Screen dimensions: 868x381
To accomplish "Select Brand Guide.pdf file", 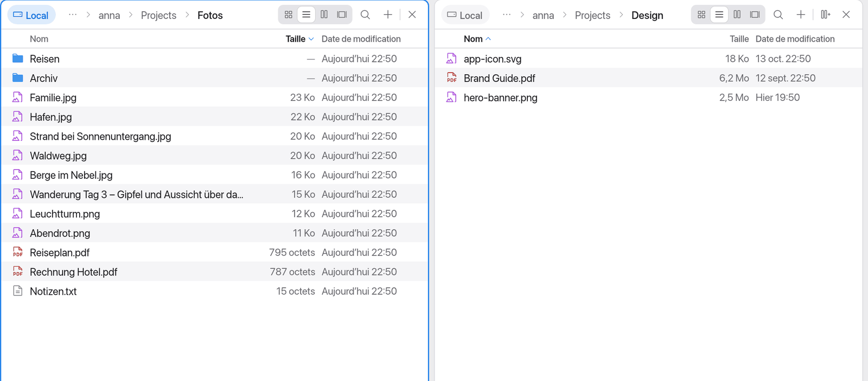I will pyautogui.click(x=648, y=78).
